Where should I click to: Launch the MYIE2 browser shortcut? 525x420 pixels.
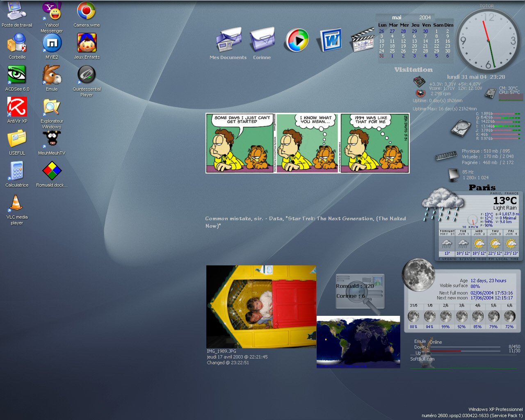pyautogui.click(x=52, y=46)
